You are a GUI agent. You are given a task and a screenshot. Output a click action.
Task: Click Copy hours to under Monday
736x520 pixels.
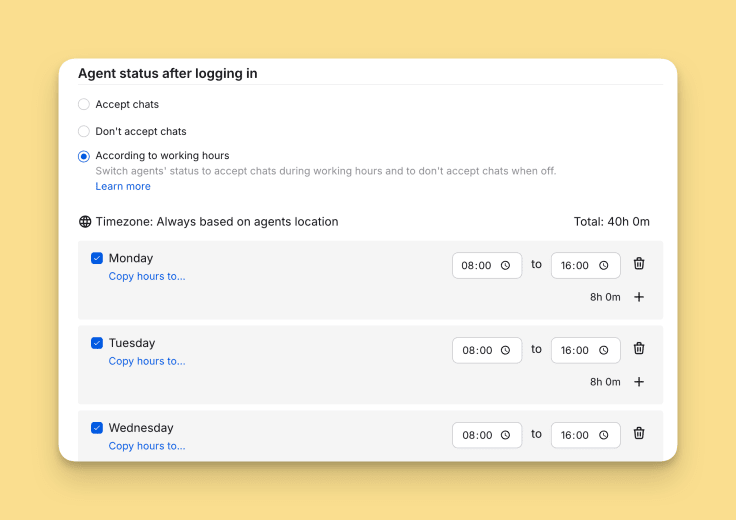147,277
